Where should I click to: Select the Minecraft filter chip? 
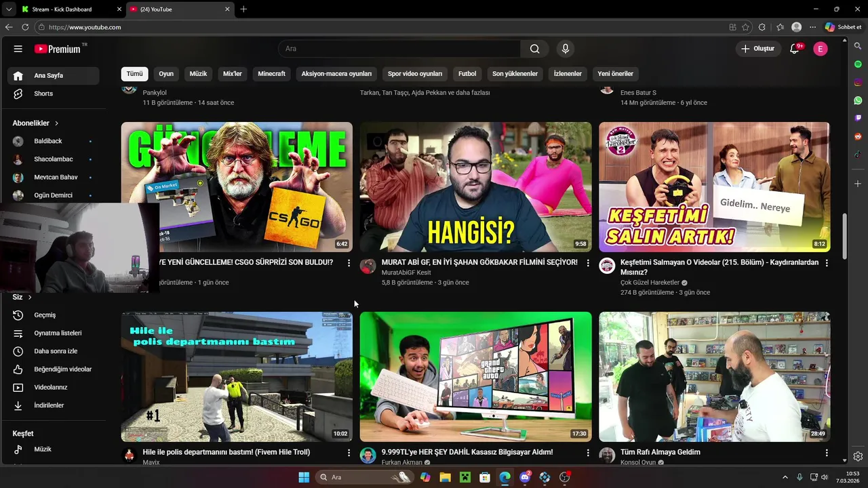click(271, 74)
